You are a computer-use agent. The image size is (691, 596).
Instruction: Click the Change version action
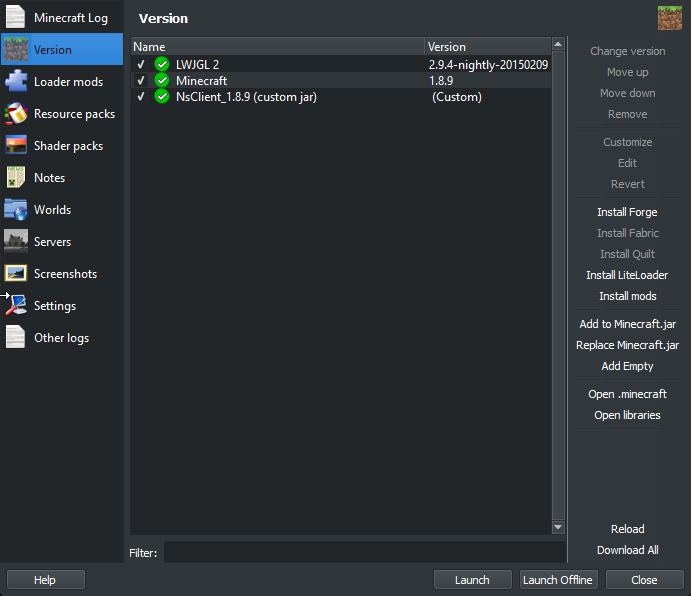(627, 51)
